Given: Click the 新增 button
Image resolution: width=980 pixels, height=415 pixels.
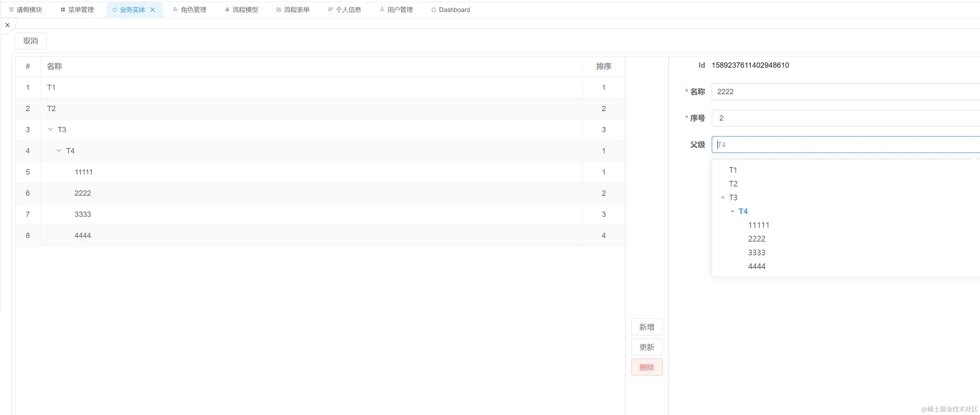Looking at the screenshot, I should 647,327.
